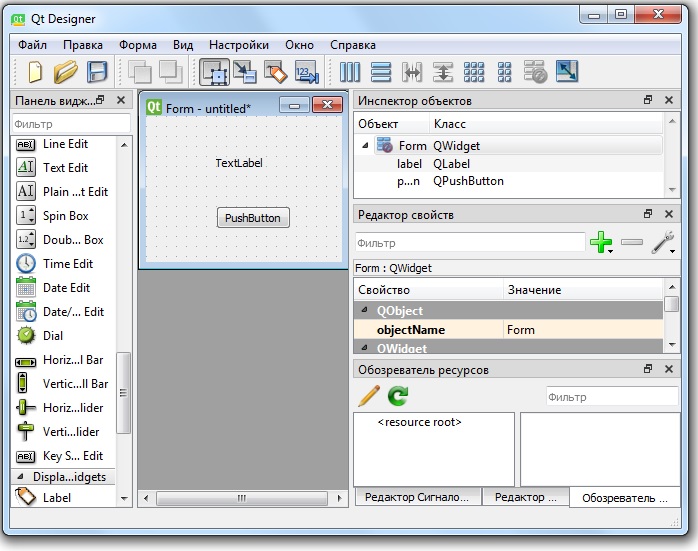
Task: Collapse the QObject property group
Action: coord(365,310)
